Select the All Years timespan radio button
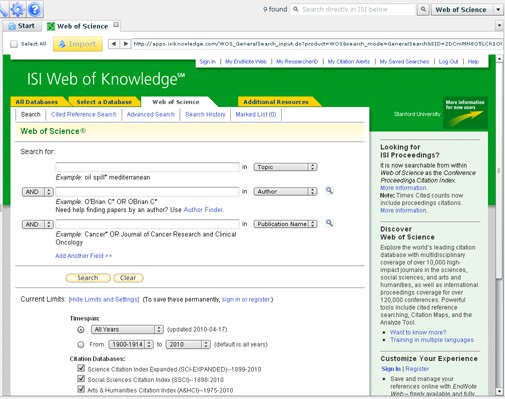The height and width of the screenshot is (399, 505). click(x=81, y=330)
